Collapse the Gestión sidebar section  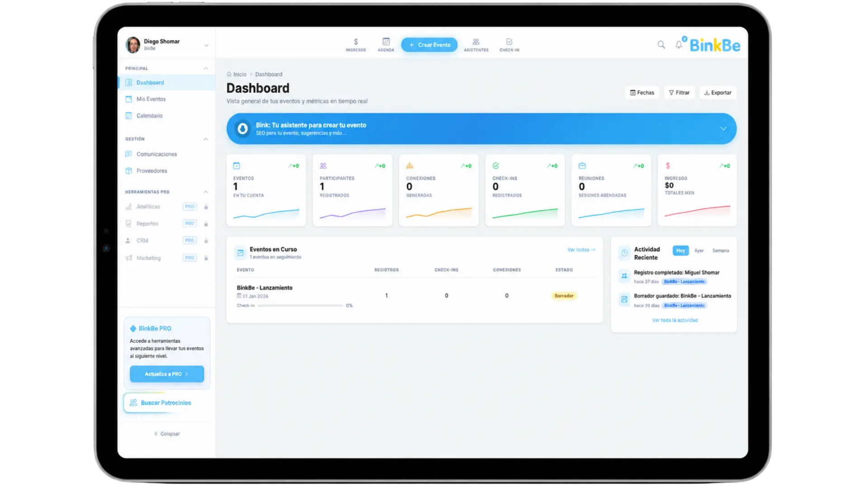click(x=206, y=139)
